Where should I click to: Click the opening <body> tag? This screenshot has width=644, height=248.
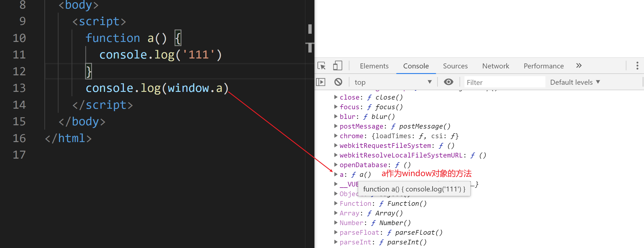click(x=78, y=6)
